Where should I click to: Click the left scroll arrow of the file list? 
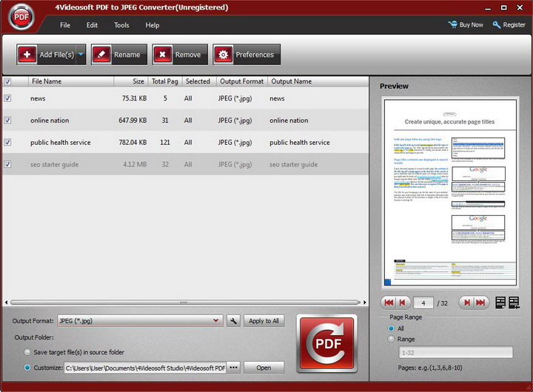(6, 302)
